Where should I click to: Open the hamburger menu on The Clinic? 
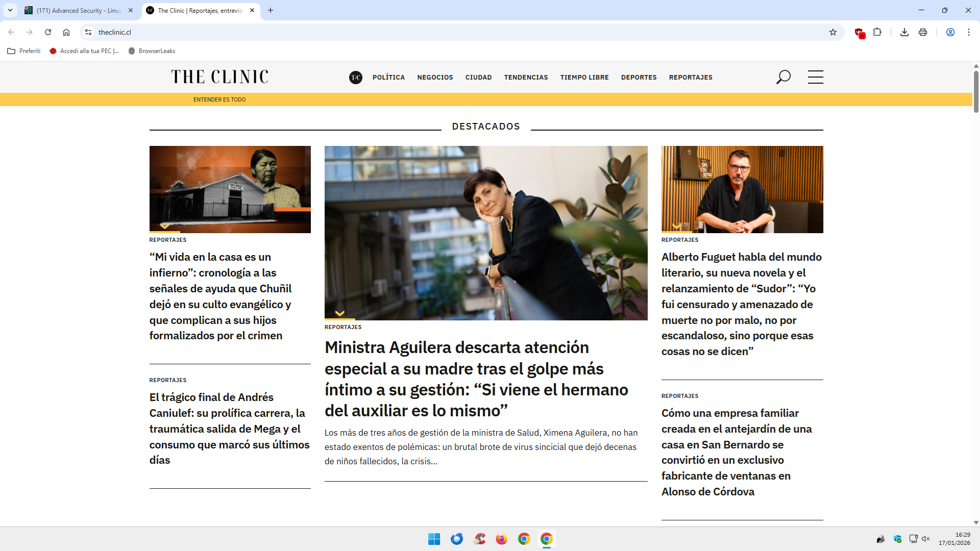click(815, 77)
